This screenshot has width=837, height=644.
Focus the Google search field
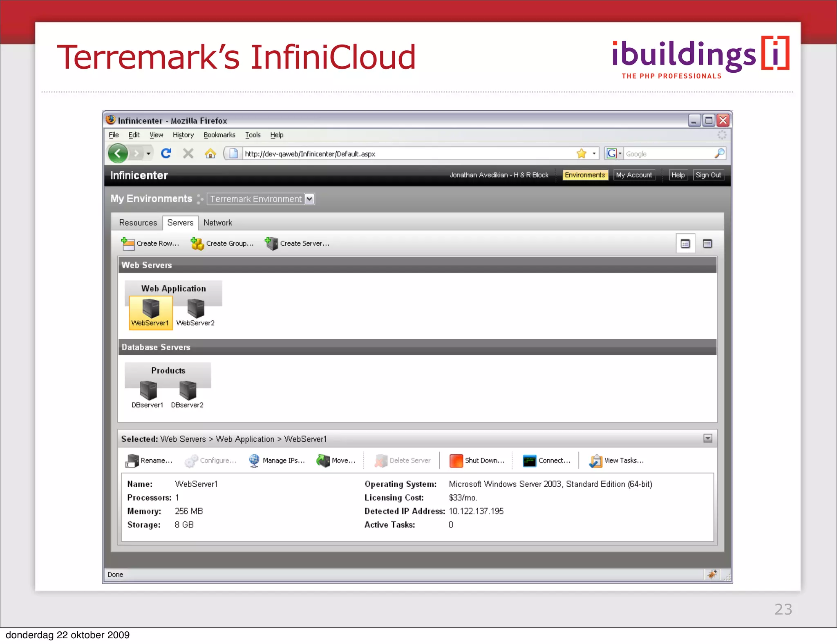(x=669, y=154)
